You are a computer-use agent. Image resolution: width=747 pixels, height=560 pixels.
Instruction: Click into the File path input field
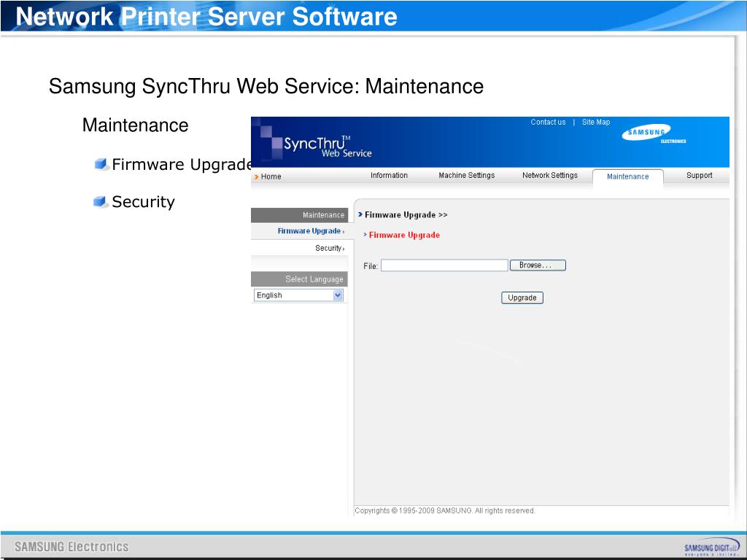click(444, 265)
